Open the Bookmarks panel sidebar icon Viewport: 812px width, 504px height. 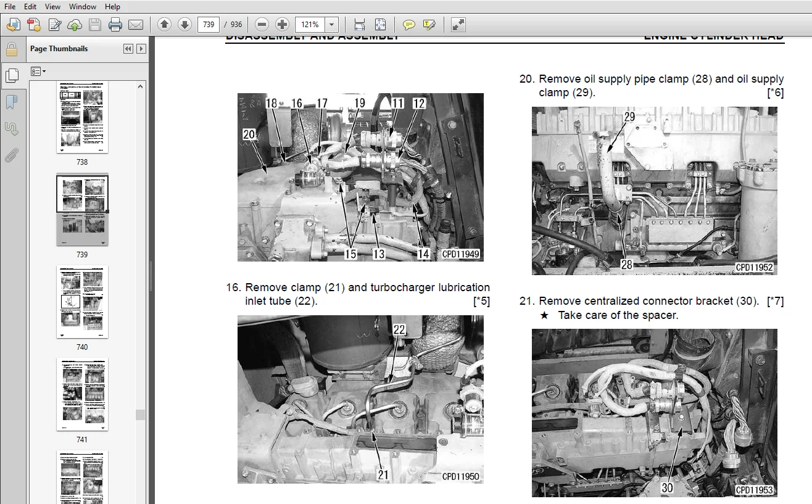[x=12, y=102]
